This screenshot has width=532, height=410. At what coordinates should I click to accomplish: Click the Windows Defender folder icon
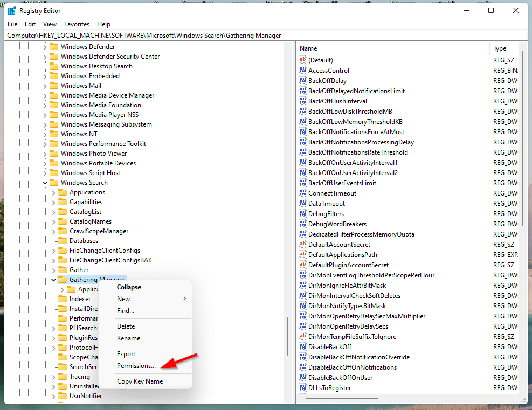pyautogui.click(x=54, y=47)
